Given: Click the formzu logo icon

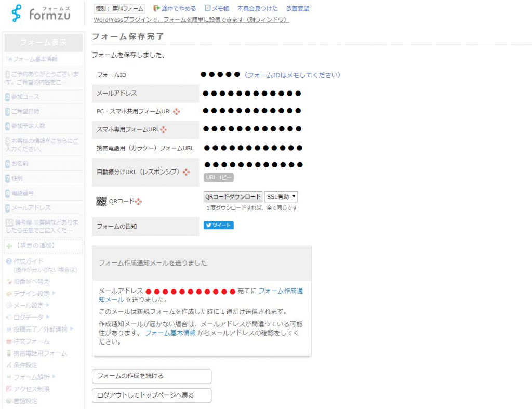Looking at the screenshot, I should 17,13.
